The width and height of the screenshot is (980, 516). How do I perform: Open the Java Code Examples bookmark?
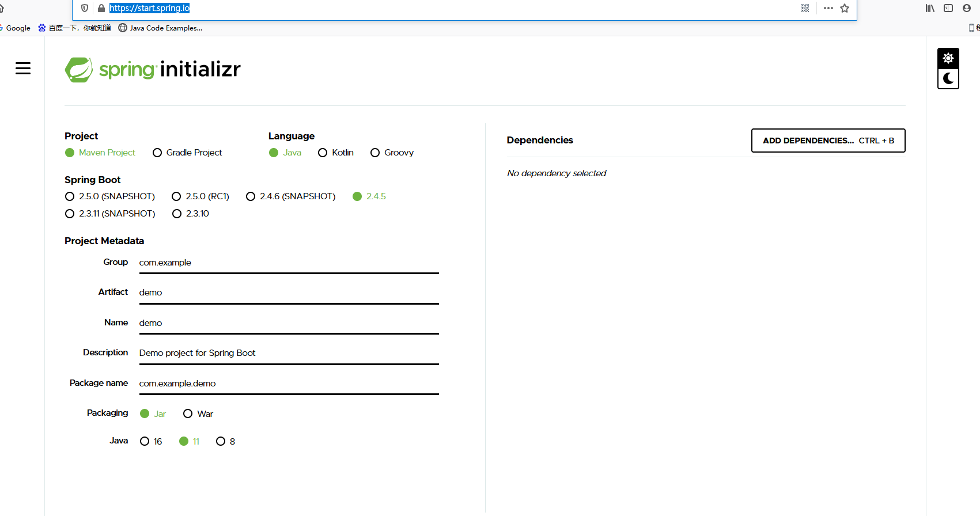tap(160, 28)
